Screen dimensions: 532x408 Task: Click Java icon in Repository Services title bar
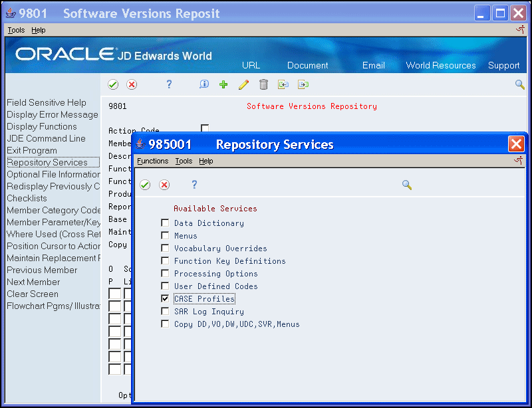point(140,144)
